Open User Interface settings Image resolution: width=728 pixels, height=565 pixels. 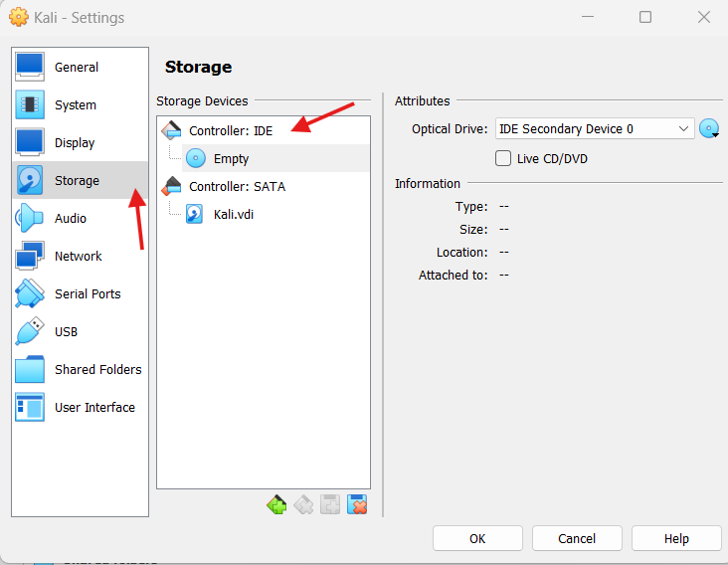(80, 407)
